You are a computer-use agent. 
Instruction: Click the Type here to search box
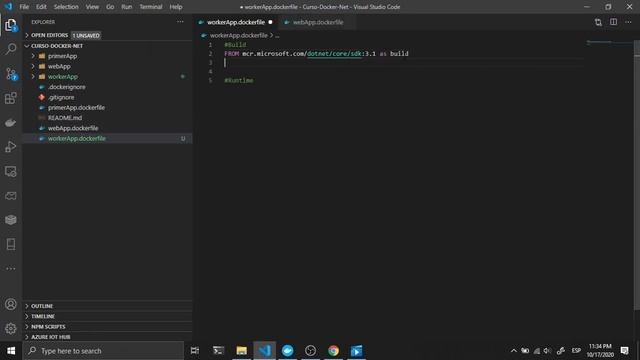coord(104,351)
